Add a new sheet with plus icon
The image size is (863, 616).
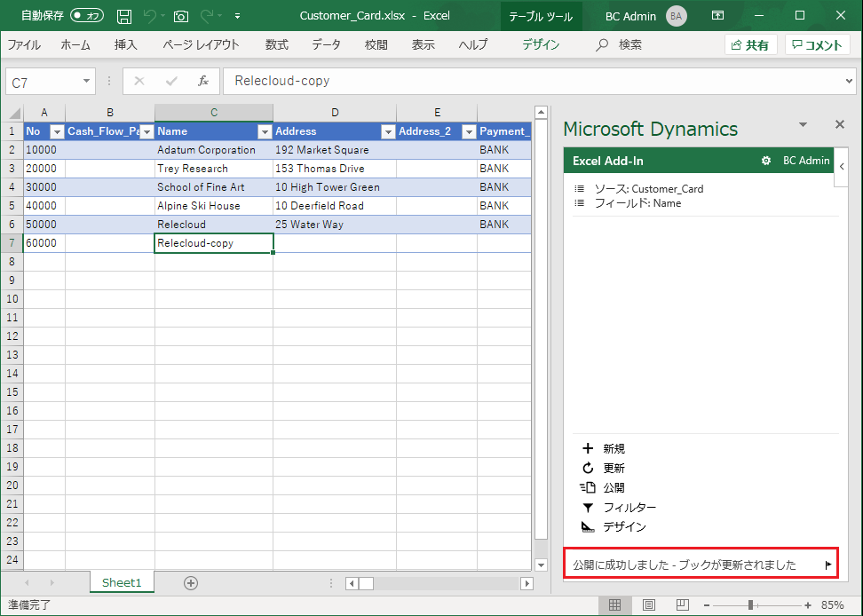tap(190, 583)
